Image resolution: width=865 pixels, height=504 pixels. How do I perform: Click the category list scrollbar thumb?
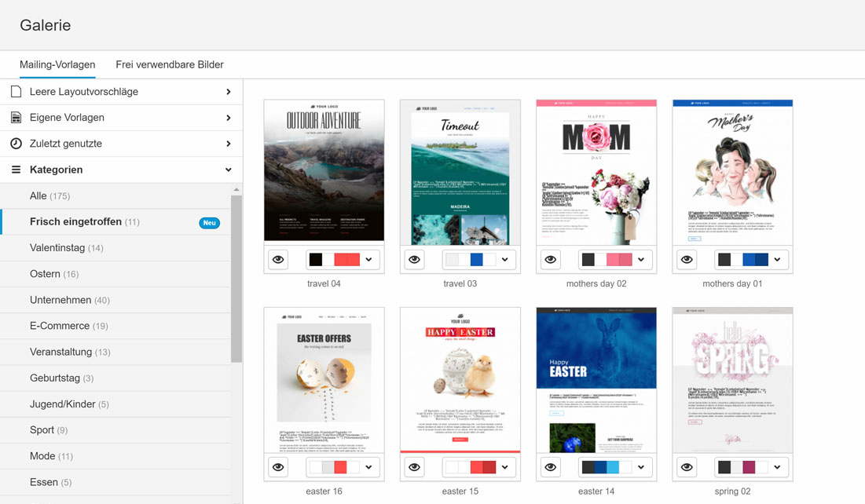(x=236, y=279)
